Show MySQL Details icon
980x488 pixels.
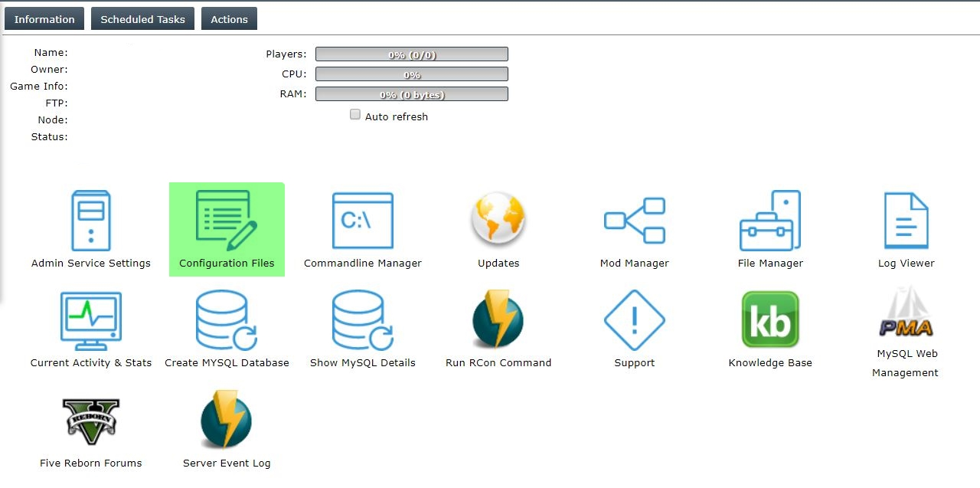(362, 321)
